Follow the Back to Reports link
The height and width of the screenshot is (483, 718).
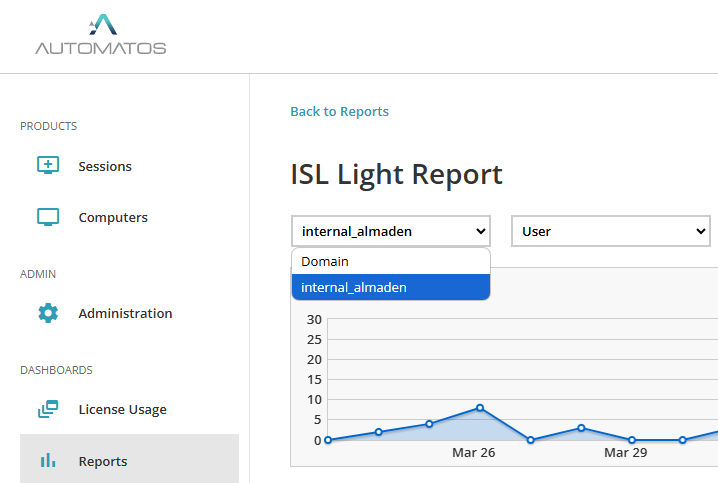[x=339, y=111]
